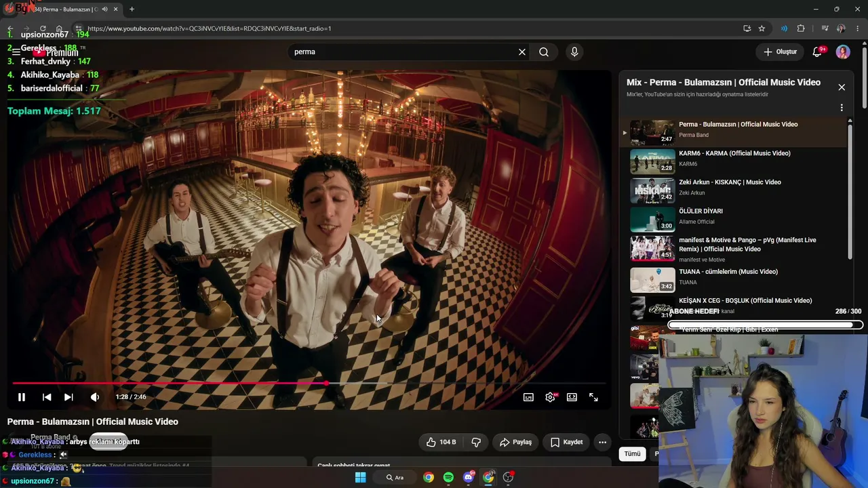
Task: Open more actions menu below video
Action: pyautogui.click(x=602, y=442)
